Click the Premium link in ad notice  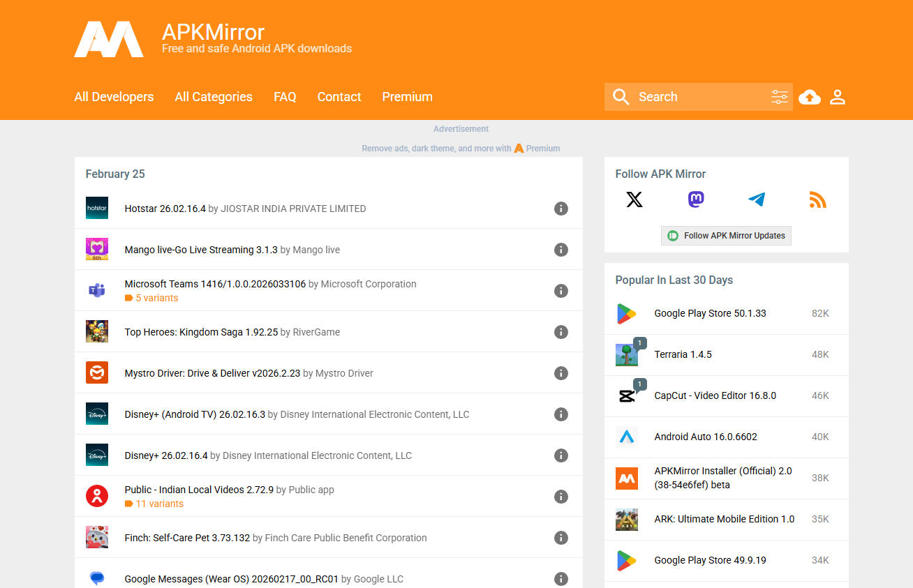pos(542,149)
